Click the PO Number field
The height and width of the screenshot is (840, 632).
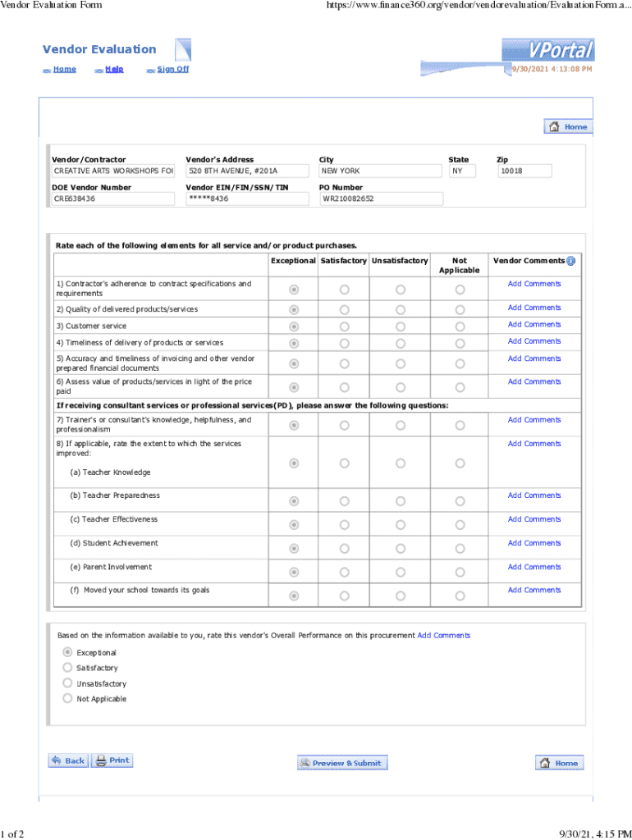coord(381,199)
